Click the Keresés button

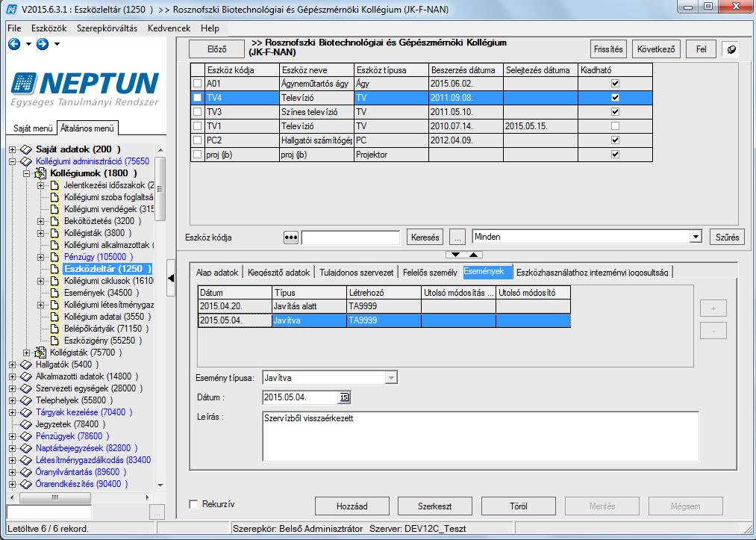425,238
